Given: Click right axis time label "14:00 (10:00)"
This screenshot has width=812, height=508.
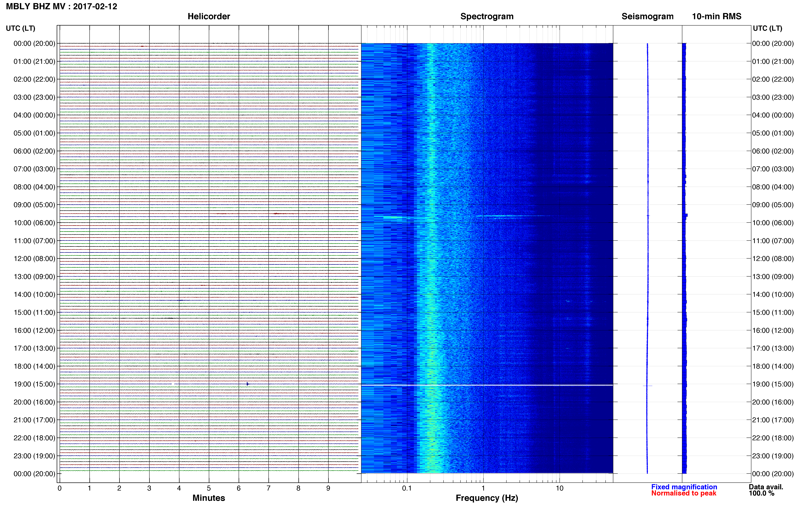Looking at the screenshot, I should [x=773, y=295].
